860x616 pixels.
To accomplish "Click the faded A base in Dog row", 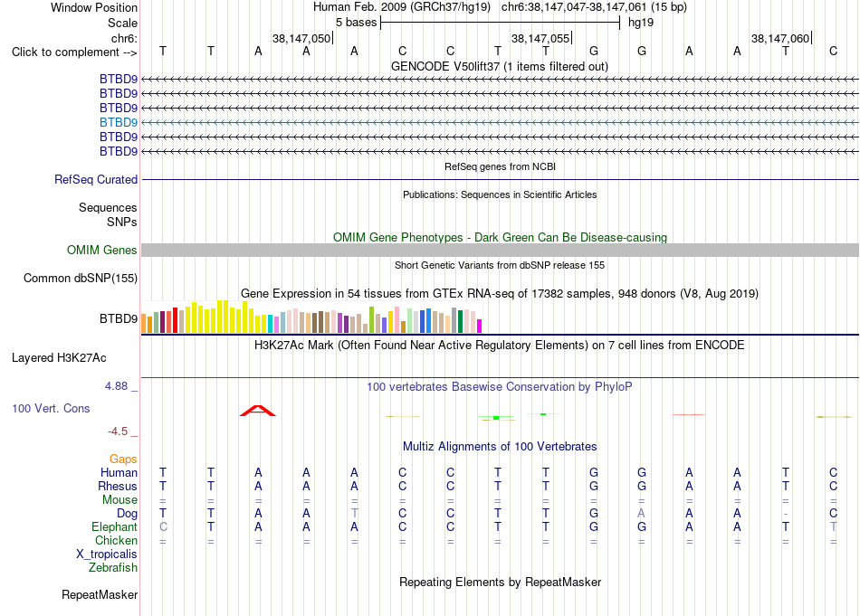I will point(641,514).
